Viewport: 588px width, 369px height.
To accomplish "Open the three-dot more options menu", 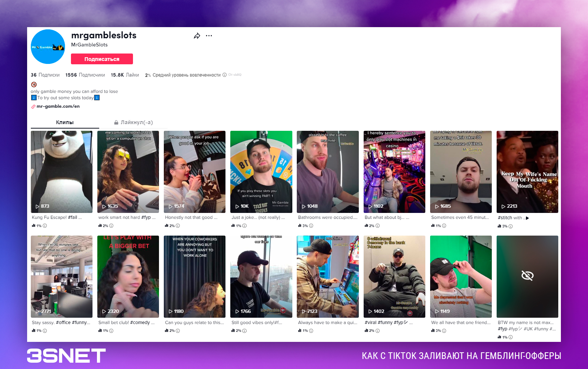I will [x=209, y=36].
